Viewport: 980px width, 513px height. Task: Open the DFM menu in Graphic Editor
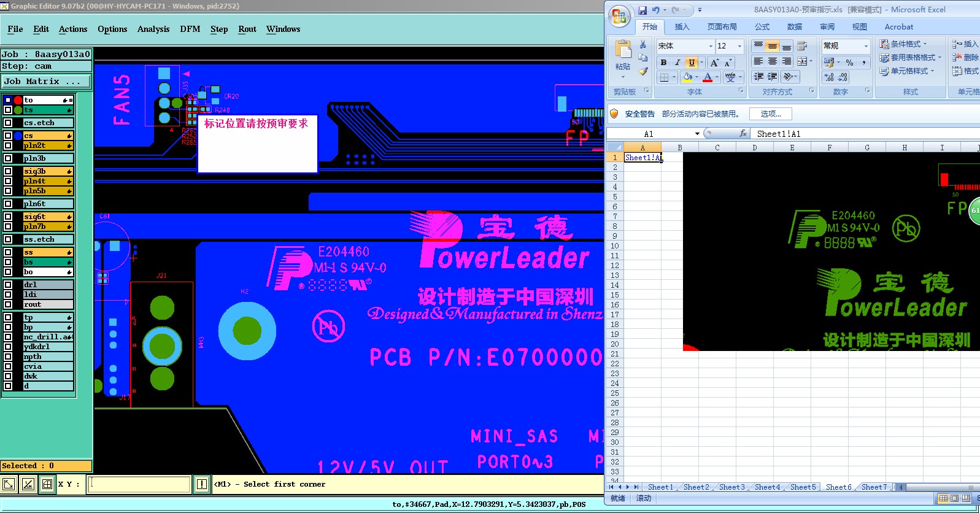pyautogui.click(x=190, y=29)
